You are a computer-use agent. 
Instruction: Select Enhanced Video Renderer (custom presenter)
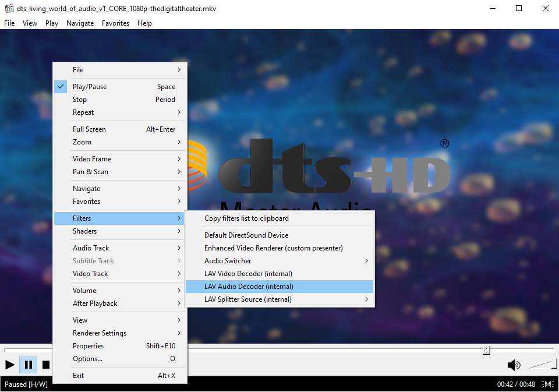[279, 248]
